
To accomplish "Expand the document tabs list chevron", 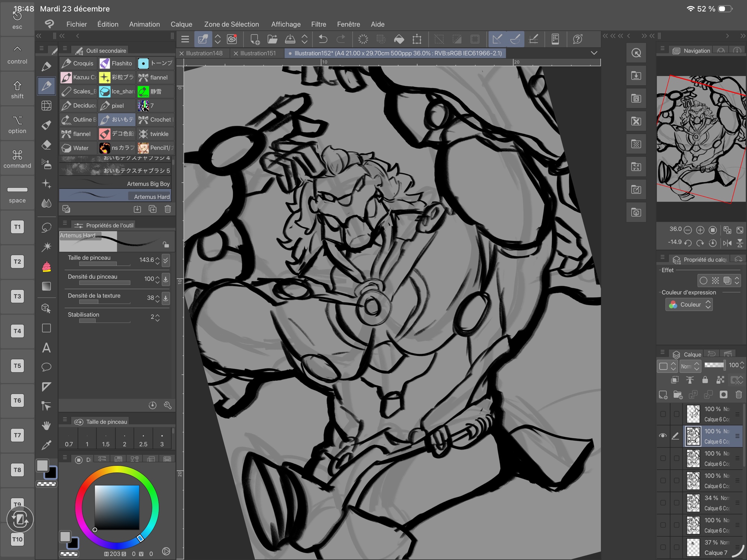I will 594,53.
